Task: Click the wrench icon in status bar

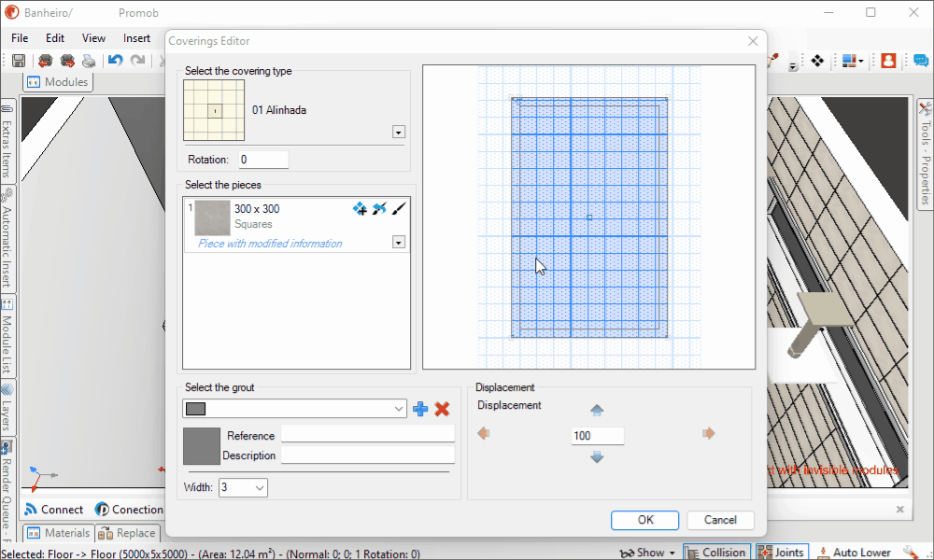Action: point(912,553)
